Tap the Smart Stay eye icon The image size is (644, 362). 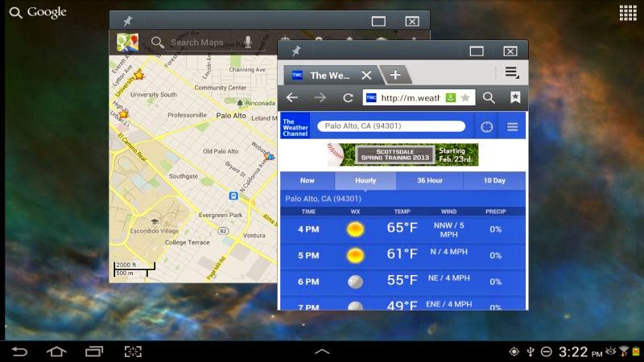611,351
